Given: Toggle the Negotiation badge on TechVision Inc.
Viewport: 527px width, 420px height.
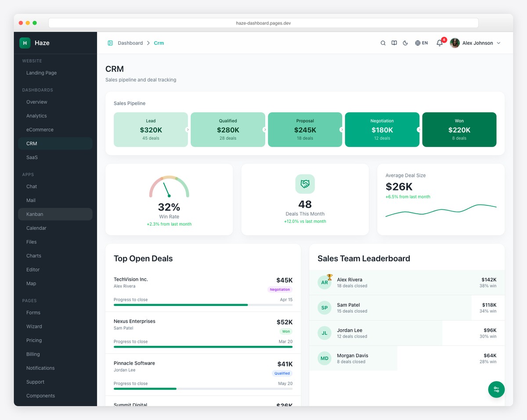Looking at the screenshot, I should point(280,289).
